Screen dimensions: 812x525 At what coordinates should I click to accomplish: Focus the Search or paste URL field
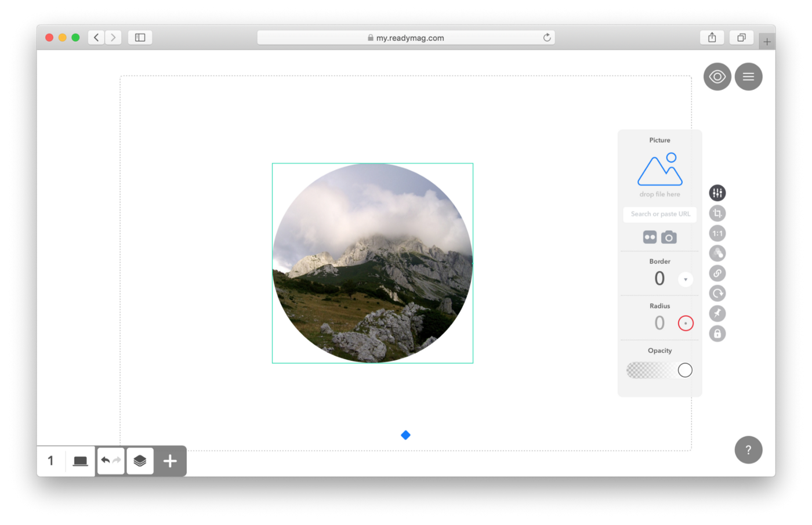[x=660, y=214]
